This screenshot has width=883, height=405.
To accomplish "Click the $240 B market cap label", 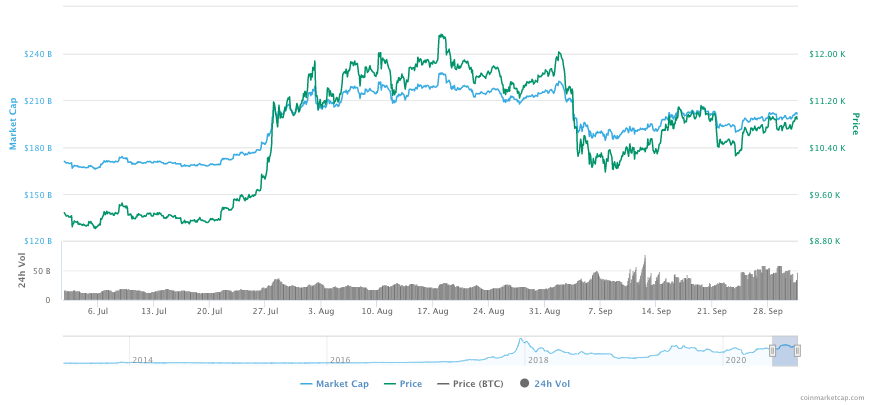I will tap(38, 54).
